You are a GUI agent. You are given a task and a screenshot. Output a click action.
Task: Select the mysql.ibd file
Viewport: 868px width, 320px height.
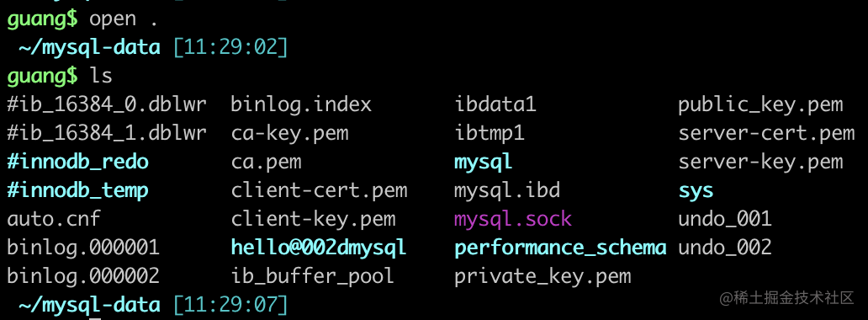click(508, 191)
